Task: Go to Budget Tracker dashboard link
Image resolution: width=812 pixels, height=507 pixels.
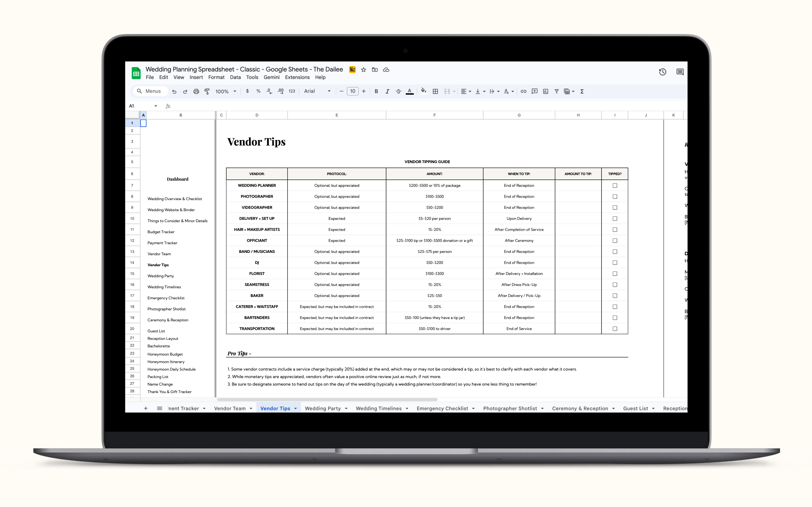Action: [161, 232]
